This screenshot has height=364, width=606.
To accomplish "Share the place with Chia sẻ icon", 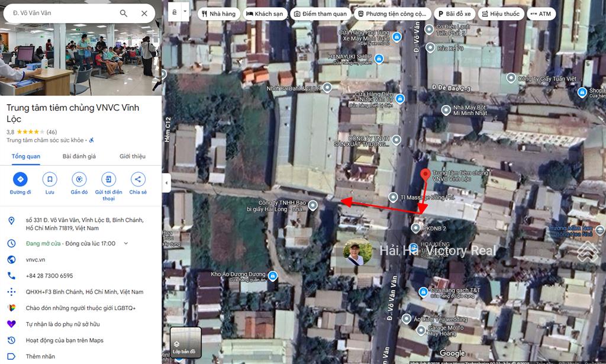I will 138,179.
